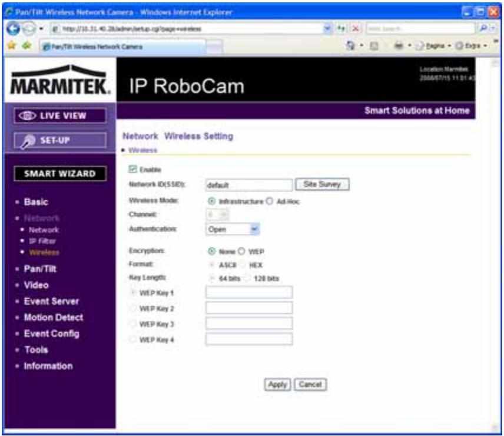
Task: Open the Motion Detect menu section
Action: click(54, 318)
